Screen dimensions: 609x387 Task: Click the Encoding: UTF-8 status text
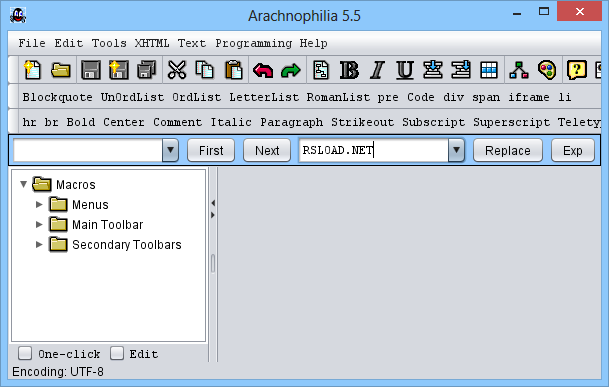(x=58, y=372)
